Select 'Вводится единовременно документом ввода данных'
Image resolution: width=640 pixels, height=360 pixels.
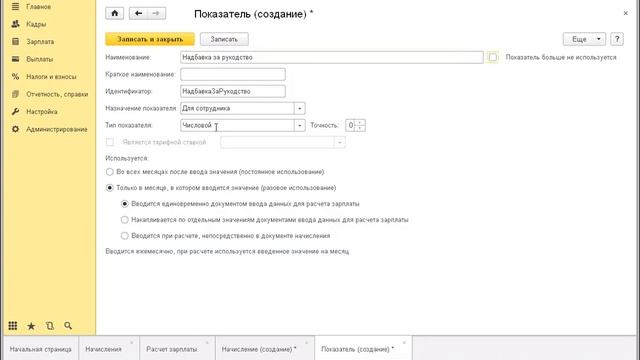tap(124, 204)
